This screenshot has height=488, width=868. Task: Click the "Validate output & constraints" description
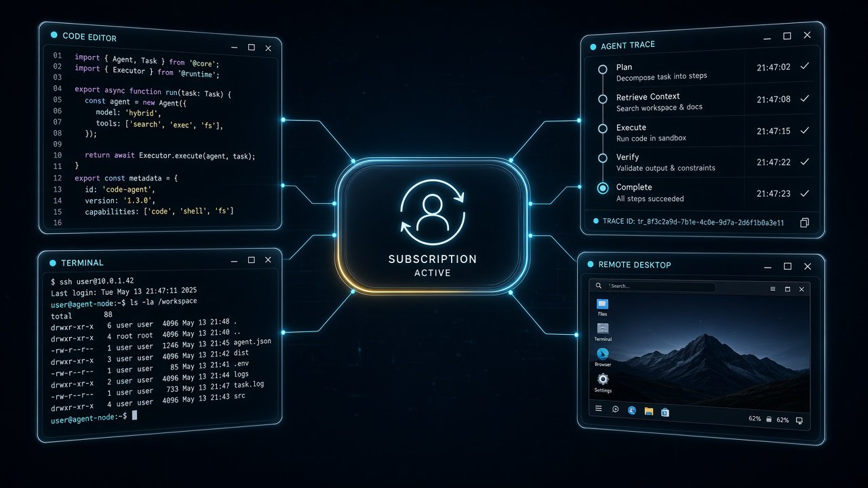tap(665, 168)
